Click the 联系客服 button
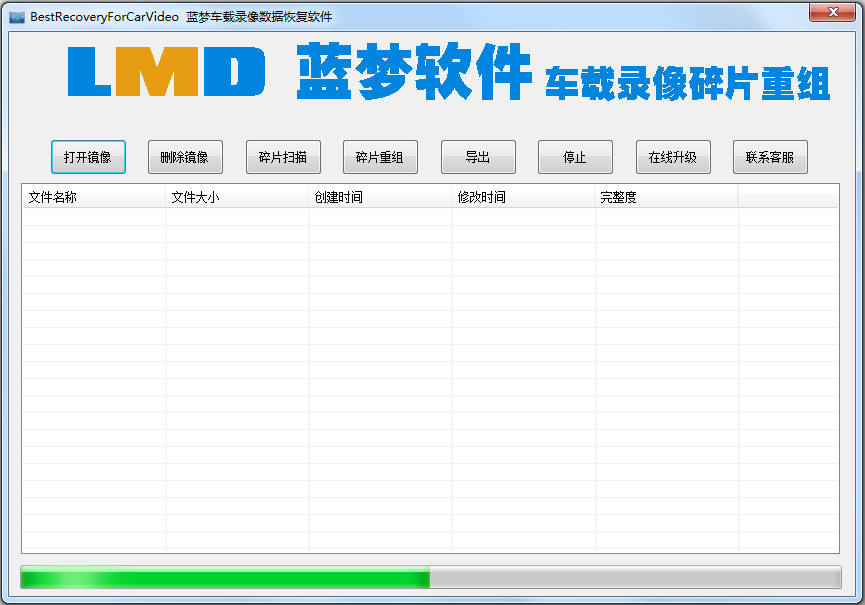This screenshot has height=605, width=865. (770, 157)
